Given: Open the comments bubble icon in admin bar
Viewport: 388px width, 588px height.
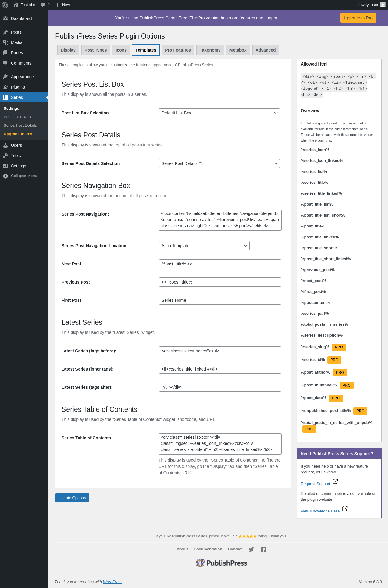Looking at the screenshot, I should pos(42,5).
